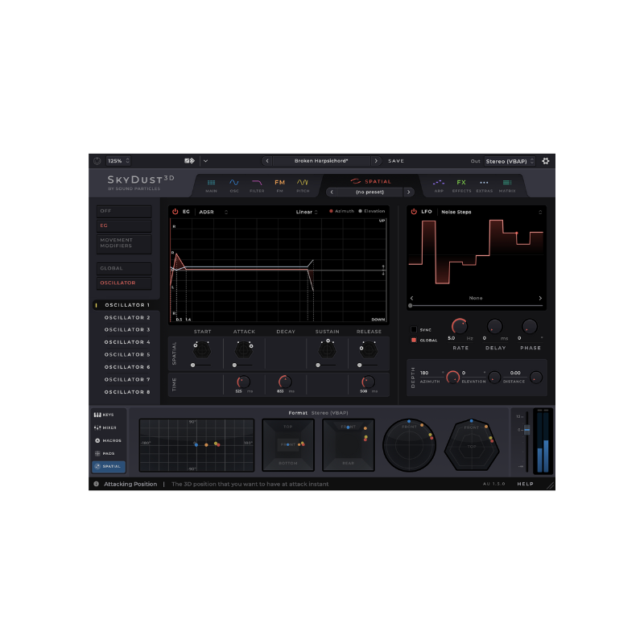The height and width of the screenshot is (644, 644).
Task: Open the FX EFFECTS panel icon
Action: (461, 184)
